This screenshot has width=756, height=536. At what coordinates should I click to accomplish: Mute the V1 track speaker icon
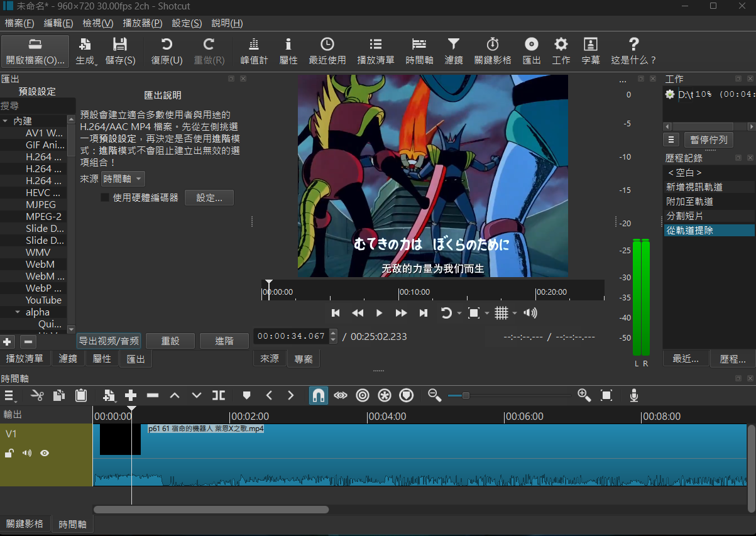27,453
